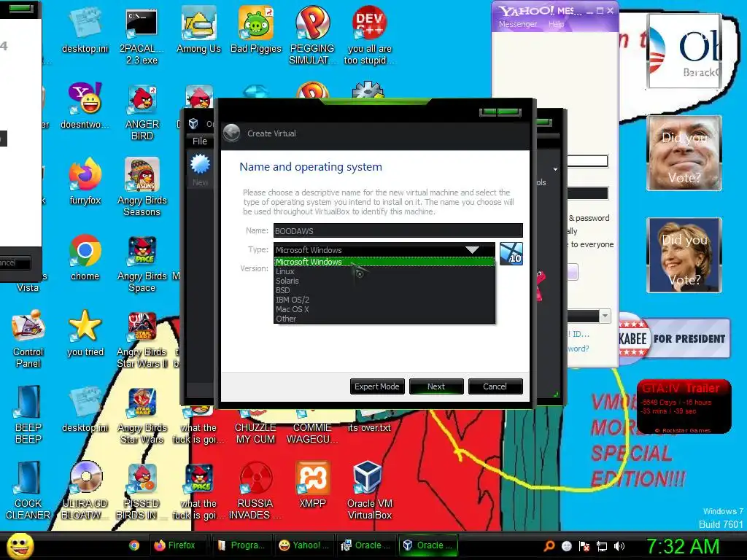The height and width of the screenshot is (560, 747).
Task: Click the Hillary Did you Vote gadget
Action: [x=684, y=255]
